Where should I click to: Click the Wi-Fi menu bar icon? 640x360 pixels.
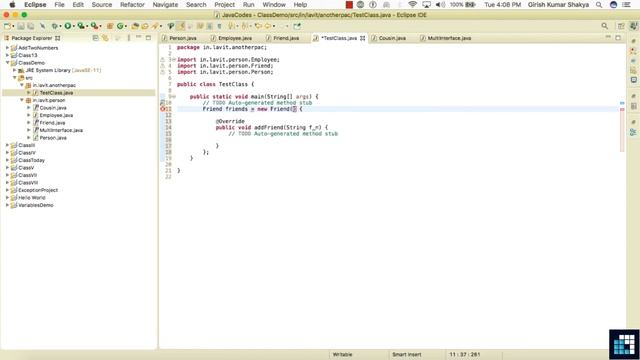[x=413, y=4]
